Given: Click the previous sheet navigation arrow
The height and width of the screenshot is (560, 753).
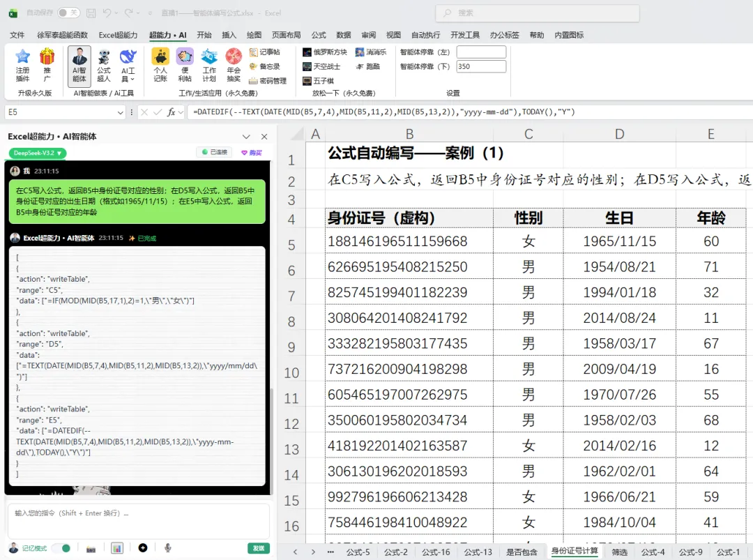Looking at the screenshot, I should coord(295,552).
